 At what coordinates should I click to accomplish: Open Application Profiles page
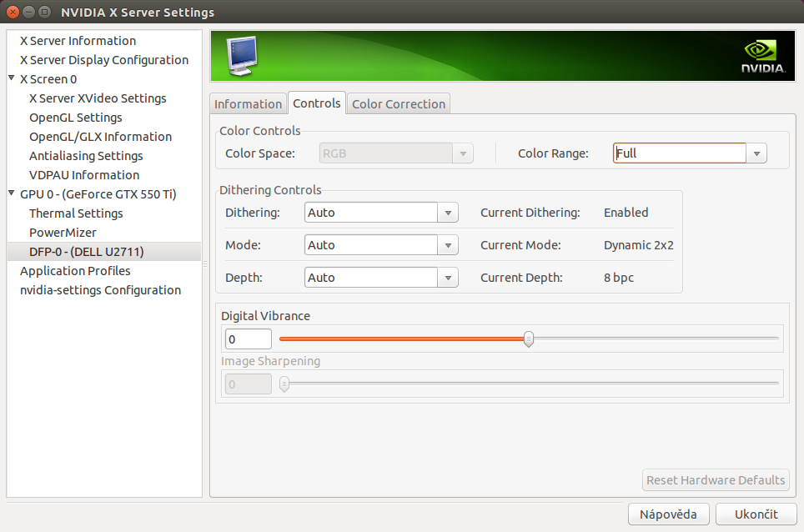[x=75, y=271]
